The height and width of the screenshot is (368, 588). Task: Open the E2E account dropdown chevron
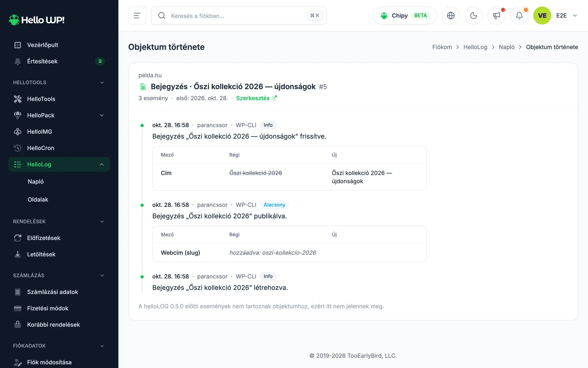point(575,16)
